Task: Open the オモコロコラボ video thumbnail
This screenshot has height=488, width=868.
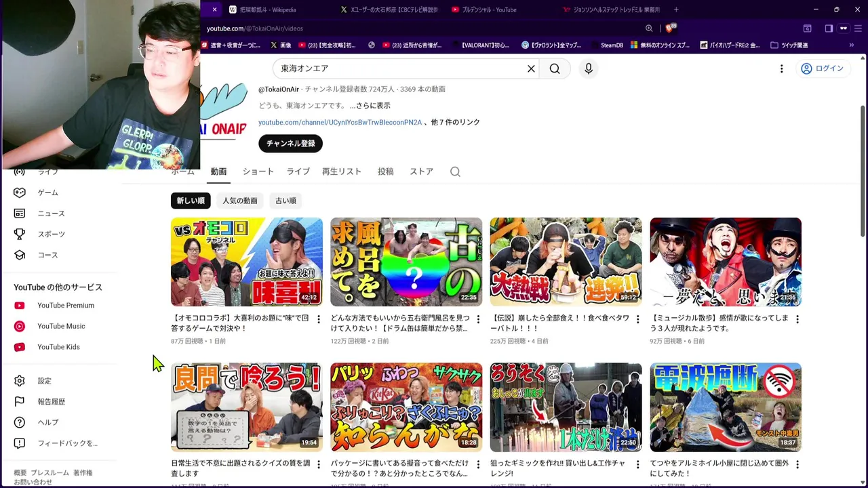Action: [x=247, y=262]
